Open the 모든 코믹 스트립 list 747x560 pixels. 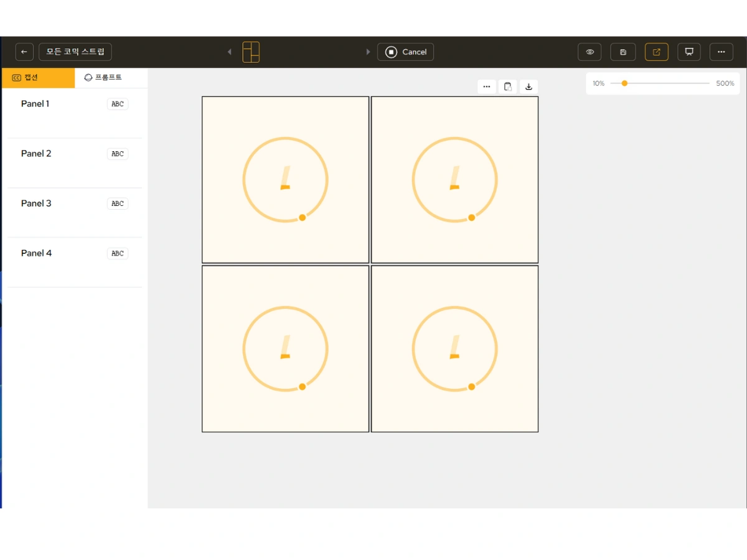(75, 52)
